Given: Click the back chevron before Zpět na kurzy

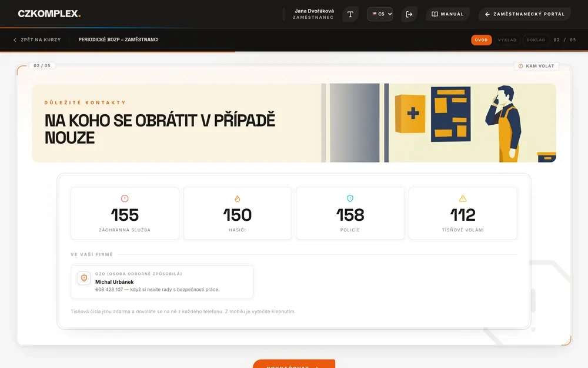Looking at the screenshot, I should tap(15, 40).
